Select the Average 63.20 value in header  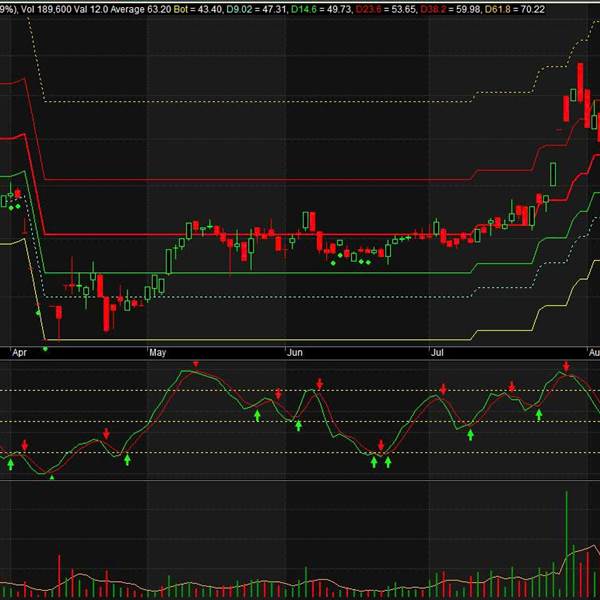(140, 9)
